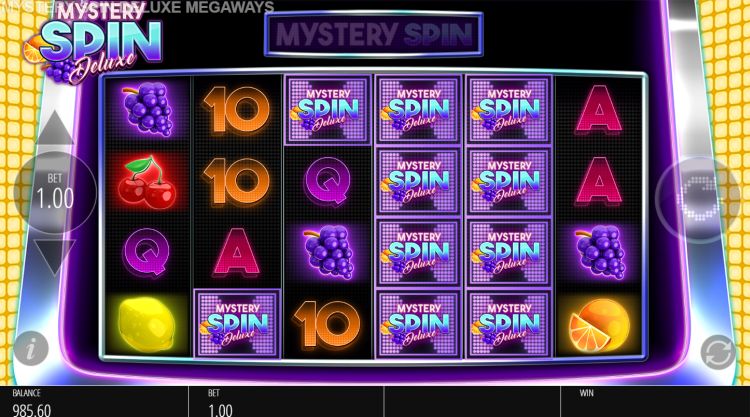Click the grapes symbol in last reel
This screenshot has width=750, height=417.
tap(601, 252)
